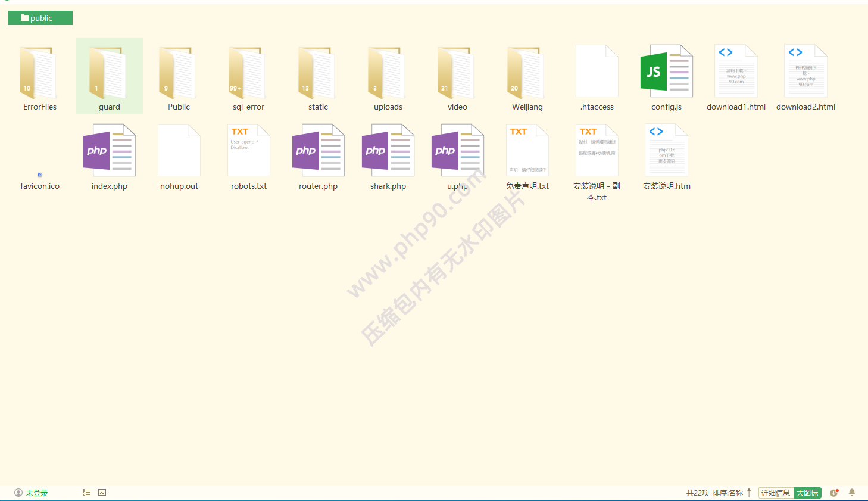Switch to 详细信息 detail view
This screenshot has height=501, width=868.
(776, 493)
